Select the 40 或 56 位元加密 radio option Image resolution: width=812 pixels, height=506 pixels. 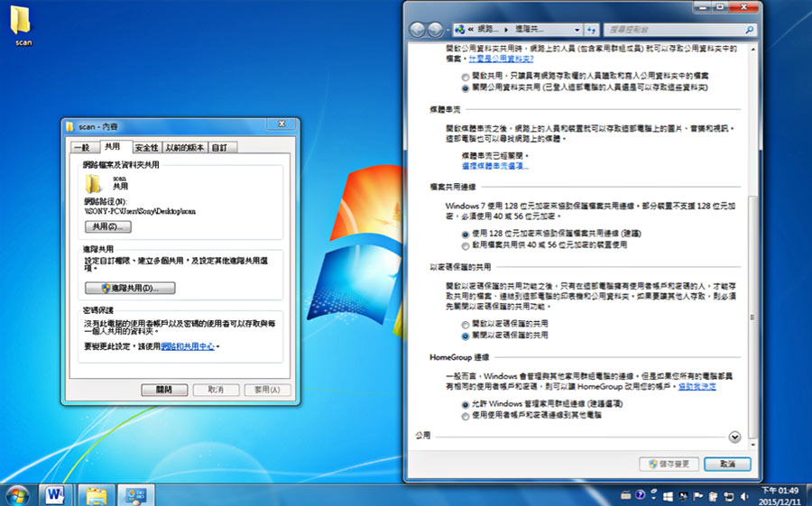tap(466, 246)
